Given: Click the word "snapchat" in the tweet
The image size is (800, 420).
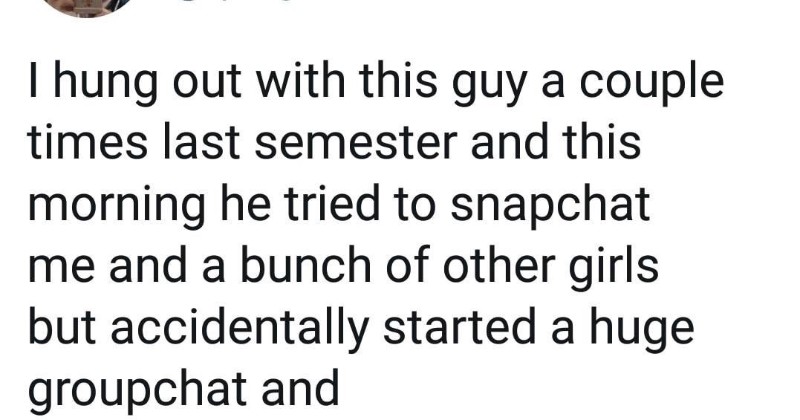Looking at the screenshot, I should [560, 205].
